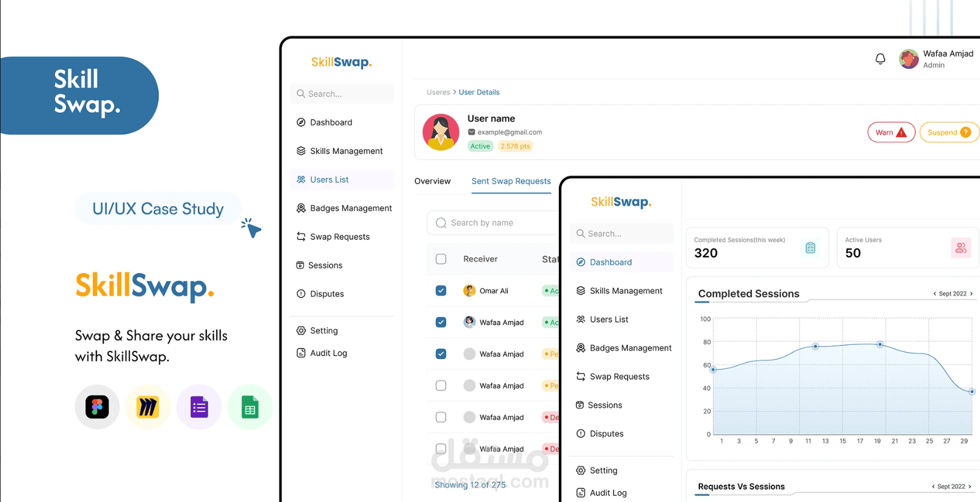
Task: Click the "UI/UX Case Study" pill label
Action: (x=158, y=209)
